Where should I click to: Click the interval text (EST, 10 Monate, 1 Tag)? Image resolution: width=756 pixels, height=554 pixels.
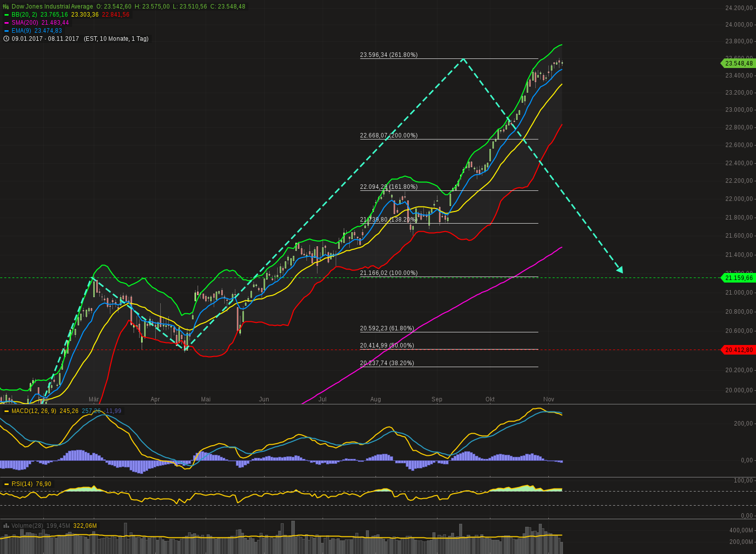(116, 39)
